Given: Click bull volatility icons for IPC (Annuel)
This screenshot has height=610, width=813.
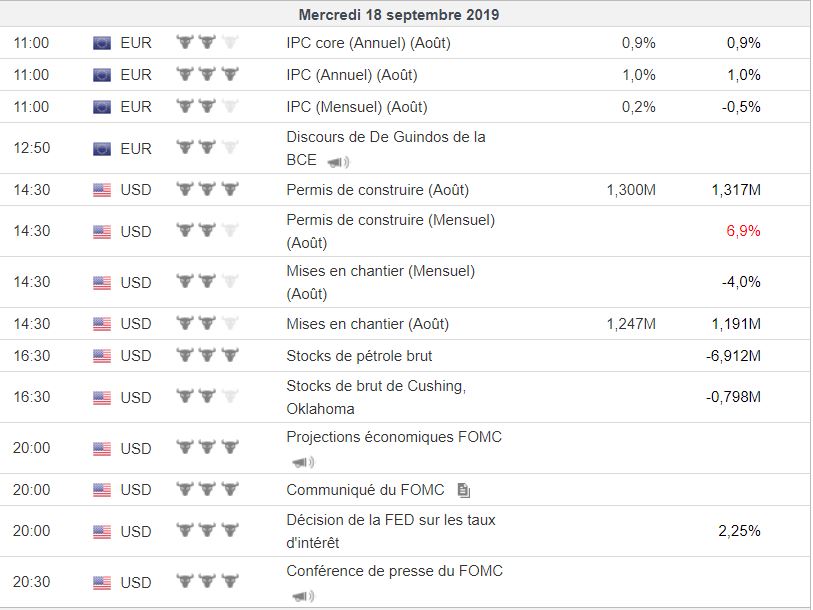Looking at the screenshot, I should (208, 75).
